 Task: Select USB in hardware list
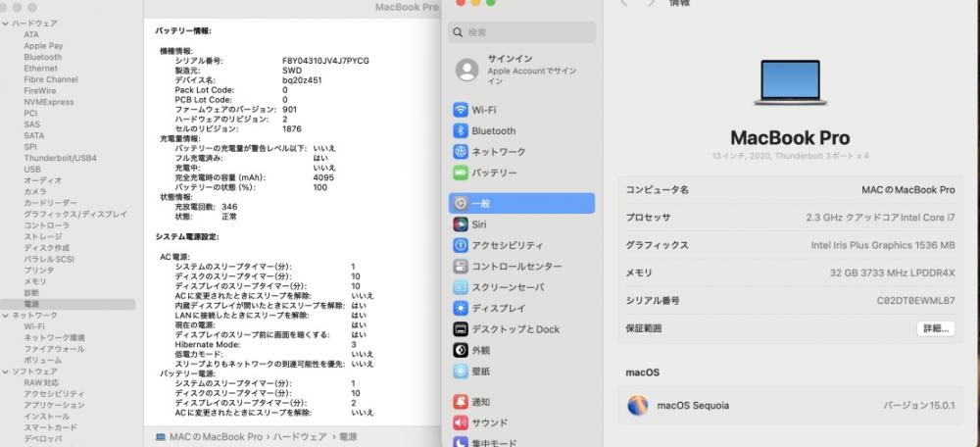[32, 170]
